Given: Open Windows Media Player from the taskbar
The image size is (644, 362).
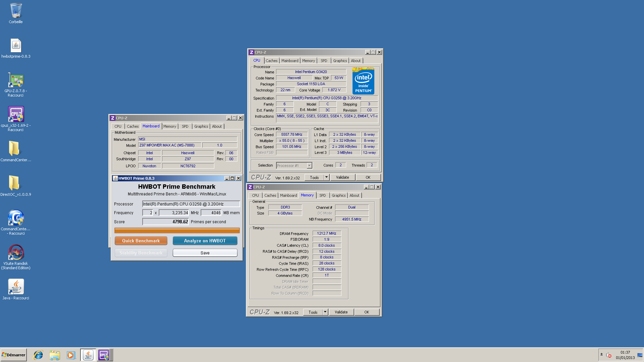Looking at the screenshot, I should coord(70,355).
